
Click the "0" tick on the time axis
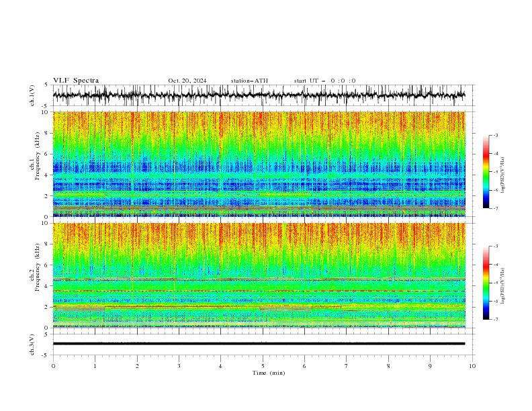53,366
